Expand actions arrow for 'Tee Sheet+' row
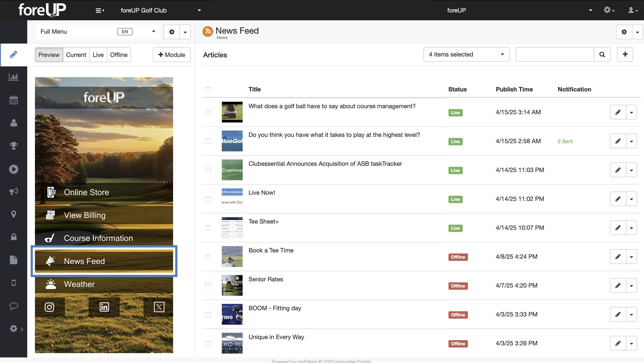 631,228
